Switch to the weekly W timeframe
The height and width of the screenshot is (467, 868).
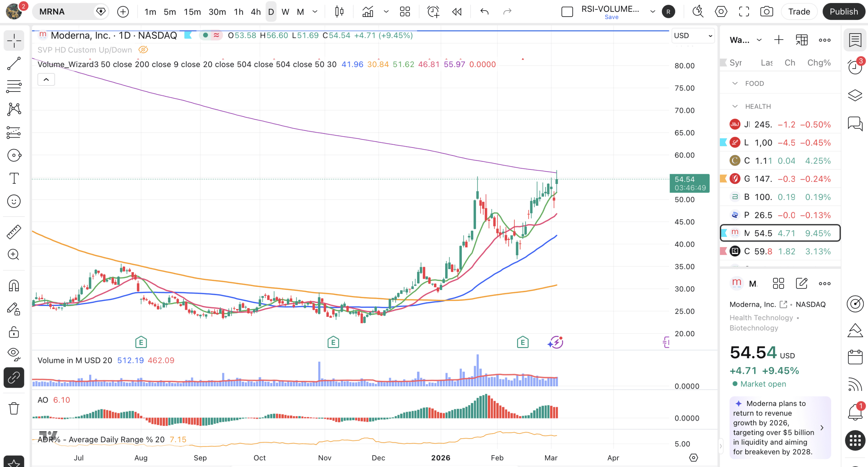click(285, 12)
